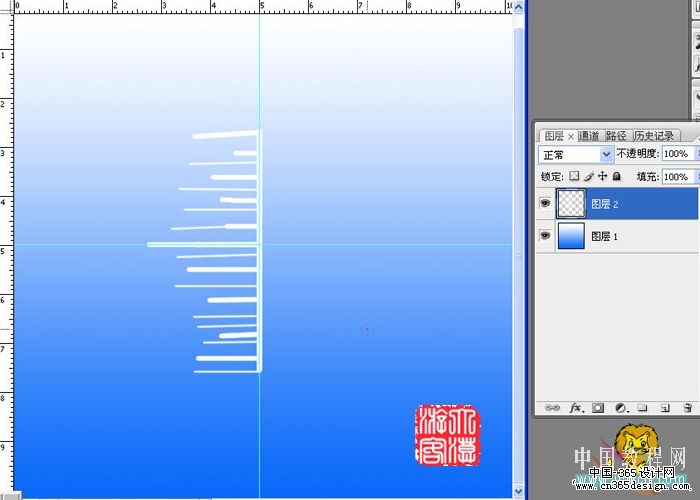The height and width of the screenshot is (500, 700).
Task: Toggle lock all padlock icon
Action: click(617, 176)
